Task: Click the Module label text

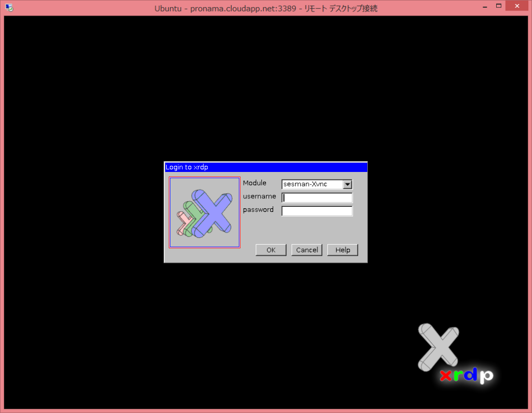Action: point(254,183)
